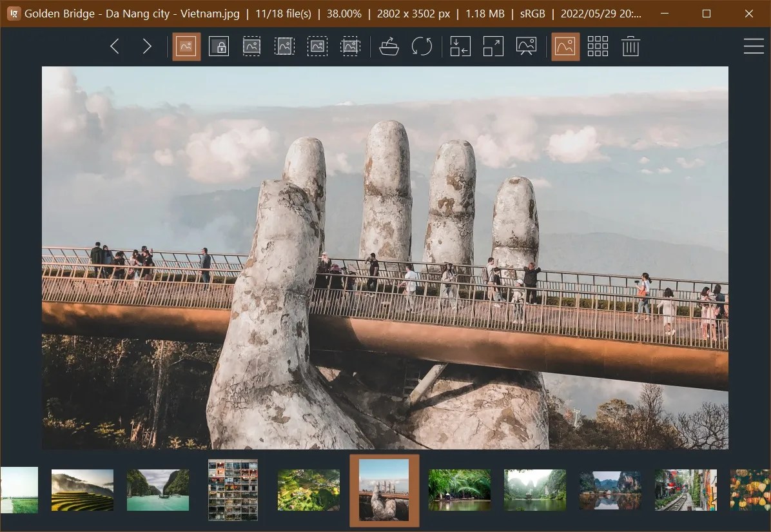Select the Scale to Width zoom mode
This screenshot has width=771, height=532.
(252, 46)
